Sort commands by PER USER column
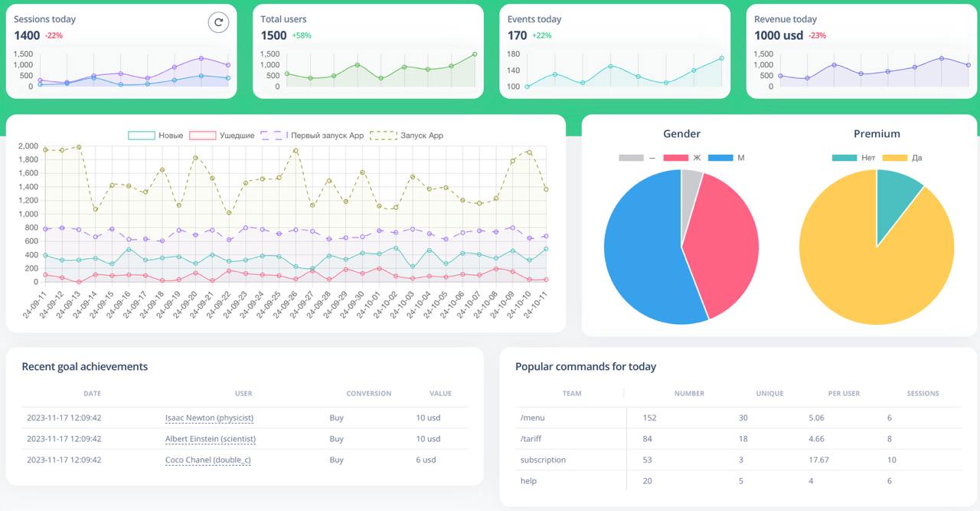Image resolution: width=980 pixels, height=511 pixels. point(844,394)
